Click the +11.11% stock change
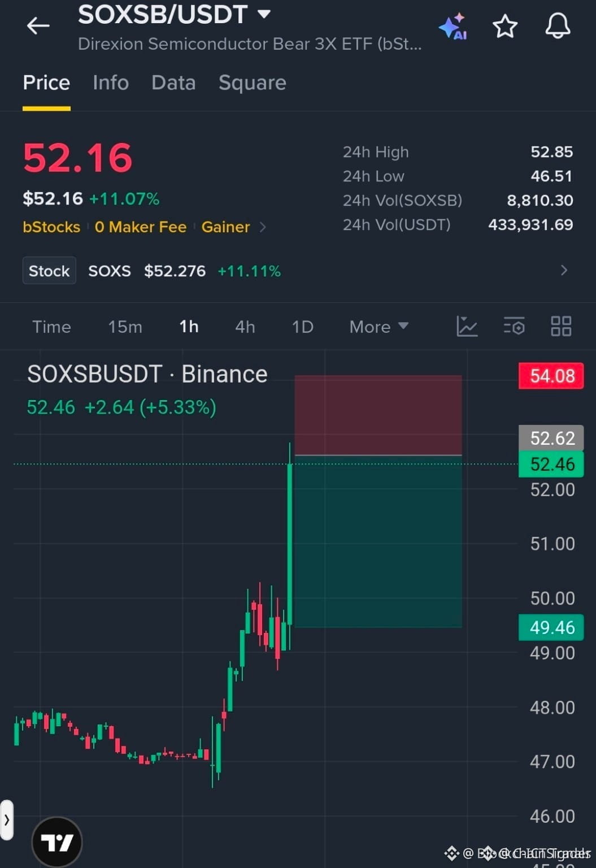Viewport: 596px width, 868px height. 249,271
